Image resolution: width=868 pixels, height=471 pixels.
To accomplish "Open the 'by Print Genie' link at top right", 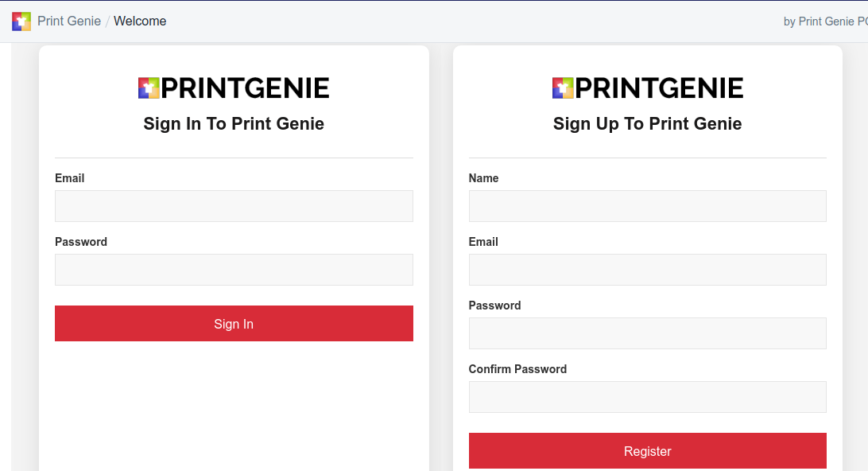I will click(825, 21).
